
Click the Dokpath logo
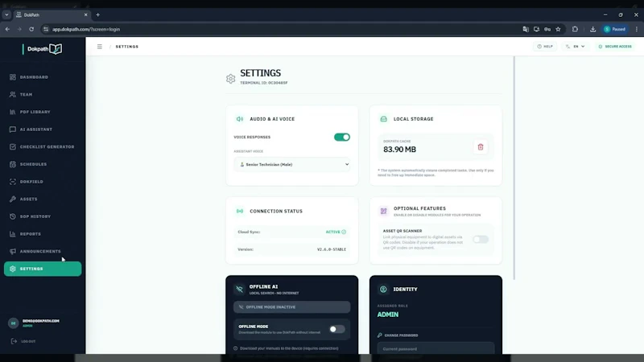tap(43, 49)
